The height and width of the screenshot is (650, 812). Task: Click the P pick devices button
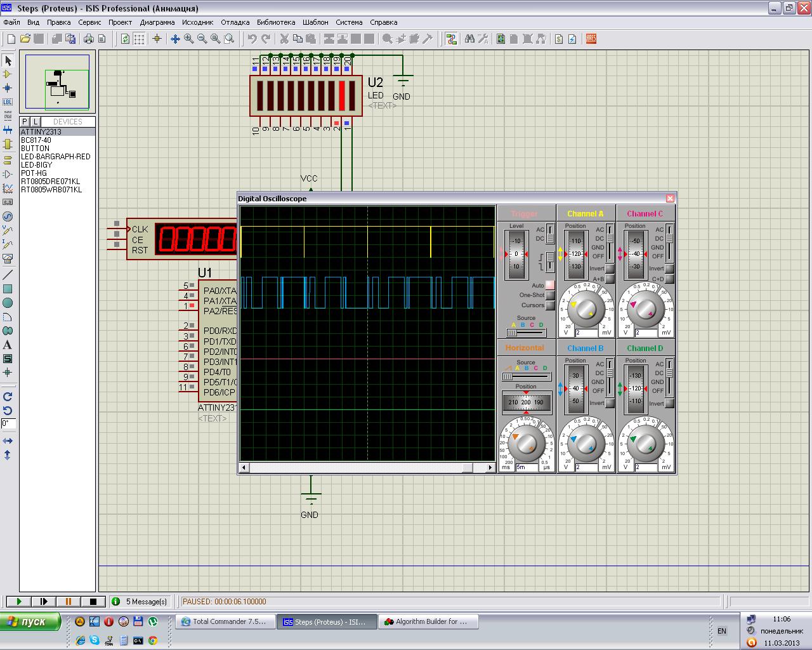(25, 122)
